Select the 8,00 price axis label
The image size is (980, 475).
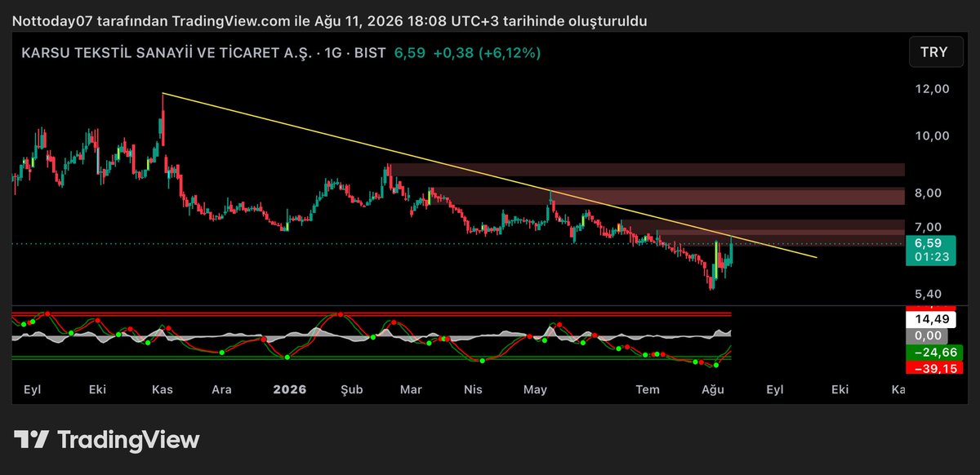point(927,193)
